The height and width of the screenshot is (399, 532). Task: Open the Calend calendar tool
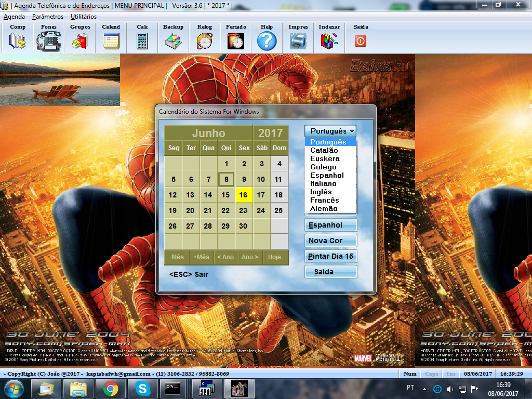tap(111, 40)
